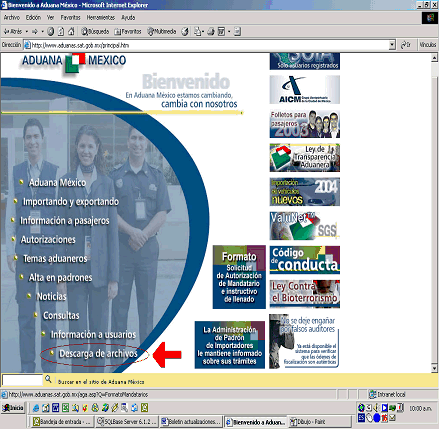Open vehículos nuevos 2004 banner
Screen dimensions: 439x429
tap(305, 192)
